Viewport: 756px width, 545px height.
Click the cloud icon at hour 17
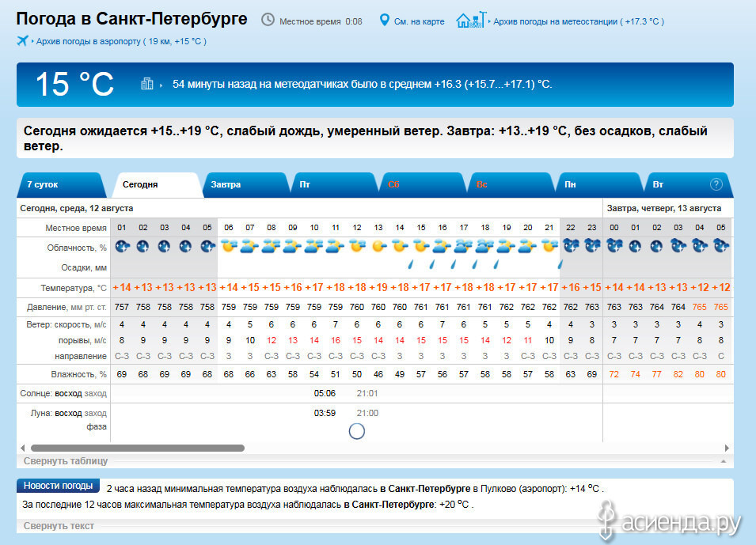463,246
